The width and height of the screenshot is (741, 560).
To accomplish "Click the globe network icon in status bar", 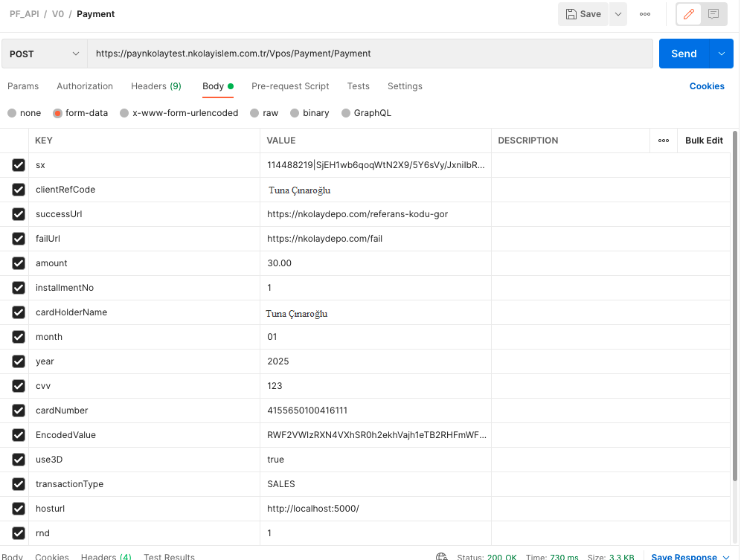I will pos(442,556).
